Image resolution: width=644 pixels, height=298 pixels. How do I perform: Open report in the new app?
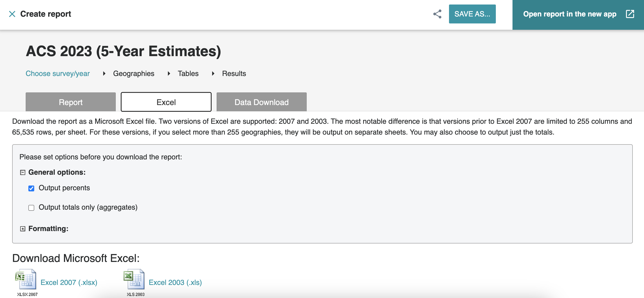(x=569, y=14)
